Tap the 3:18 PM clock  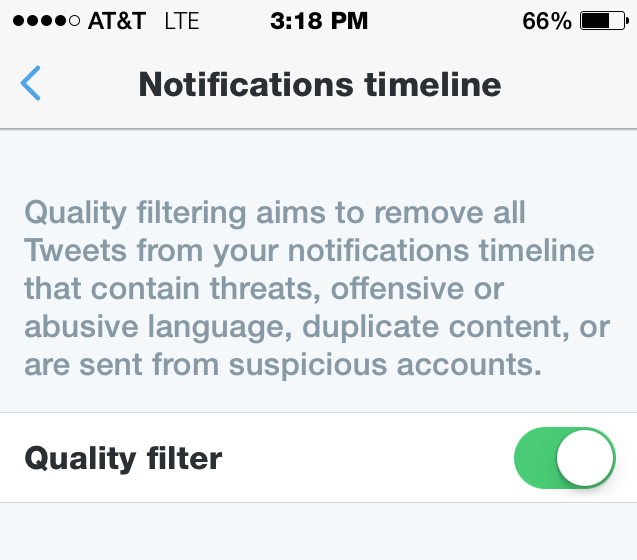coord(319,21)
